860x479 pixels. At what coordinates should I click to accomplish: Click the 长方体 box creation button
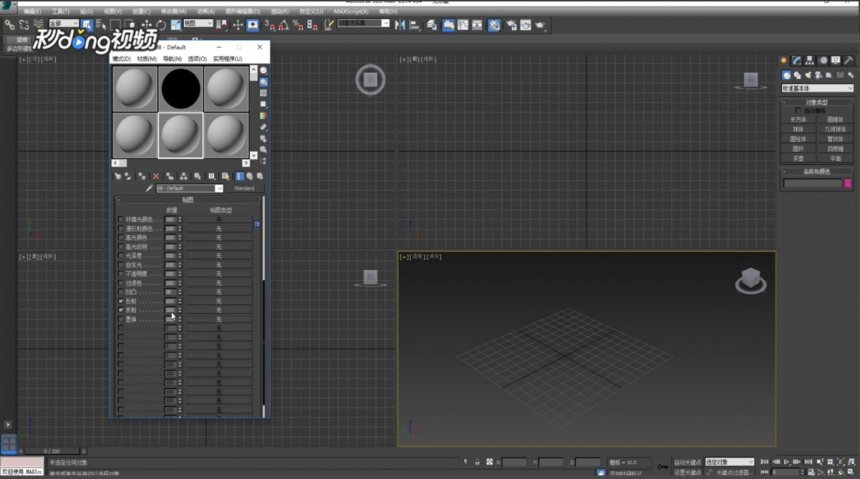click(x=798, y=120)
